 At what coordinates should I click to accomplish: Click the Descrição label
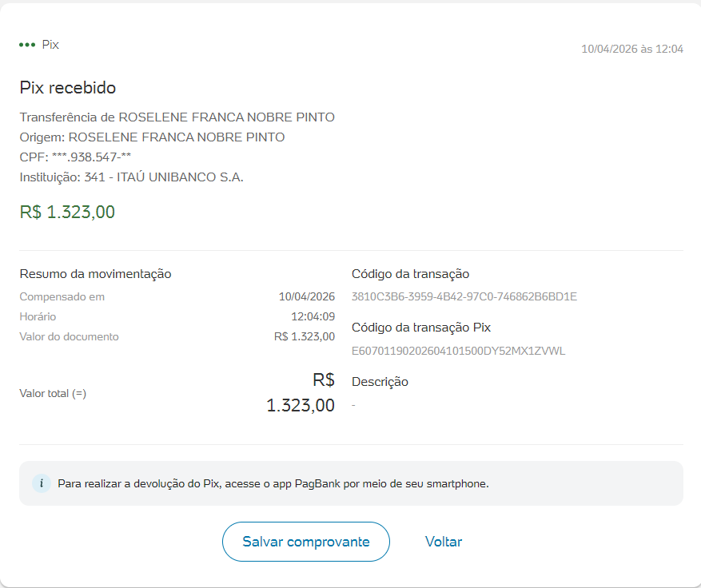click(x=380, y=382)
